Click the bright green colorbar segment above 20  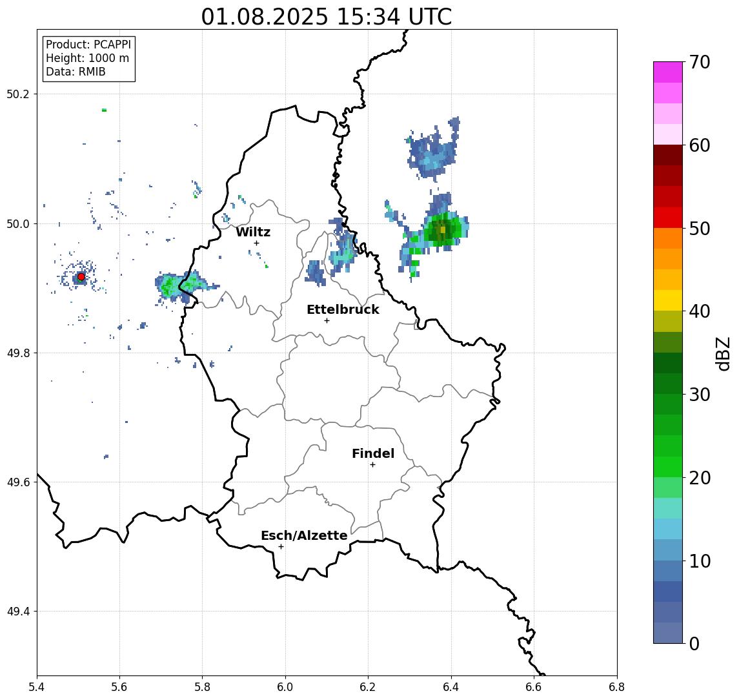pos(668,466)
